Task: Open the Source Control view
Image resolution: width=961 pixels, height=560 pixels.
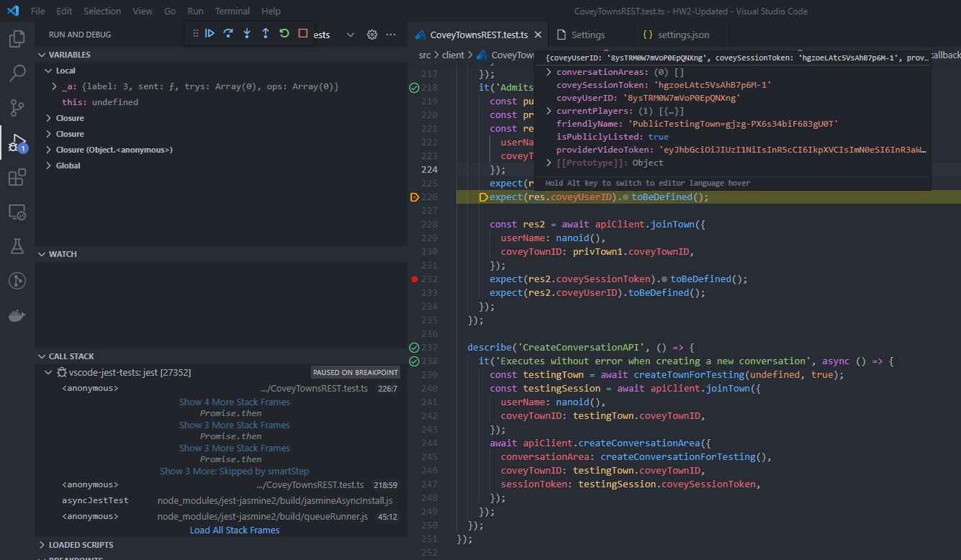Action: [x=17, y=107]
